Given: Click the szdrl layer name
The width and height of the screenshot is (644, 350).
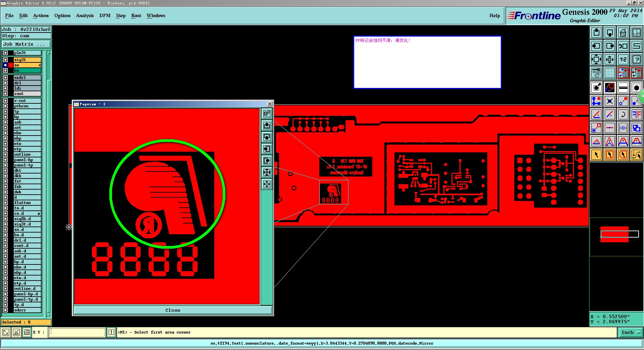Looking at the screenshot, I should tap(28, 78).
